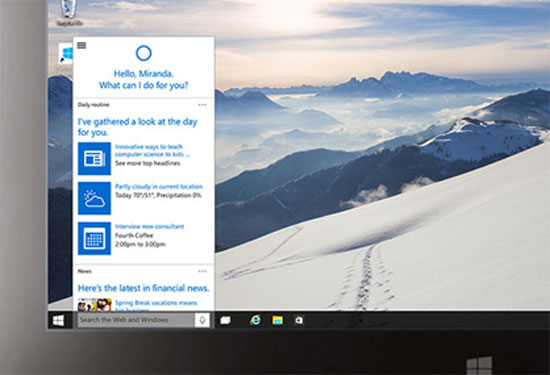Click 'Hello, Miranda. What can I do' greeting
550x375 pixels.
pyautogui.click(x=143, y=80)
